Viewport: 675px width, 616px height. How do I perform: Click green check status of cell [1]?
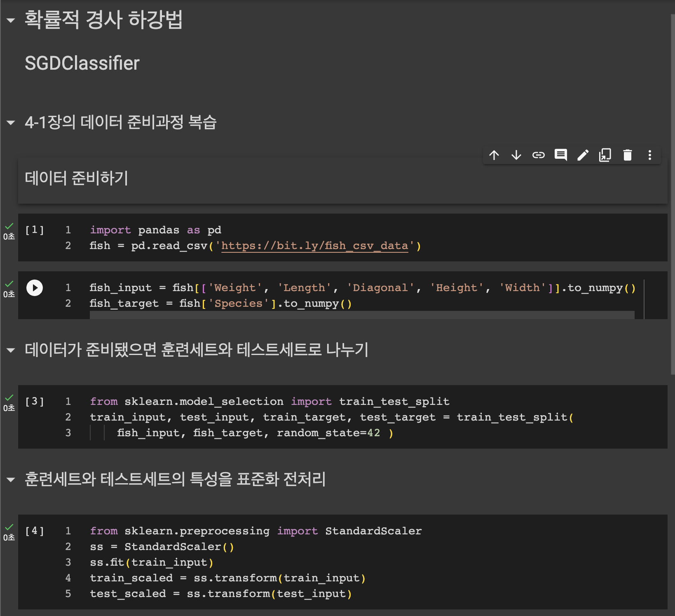9,226
